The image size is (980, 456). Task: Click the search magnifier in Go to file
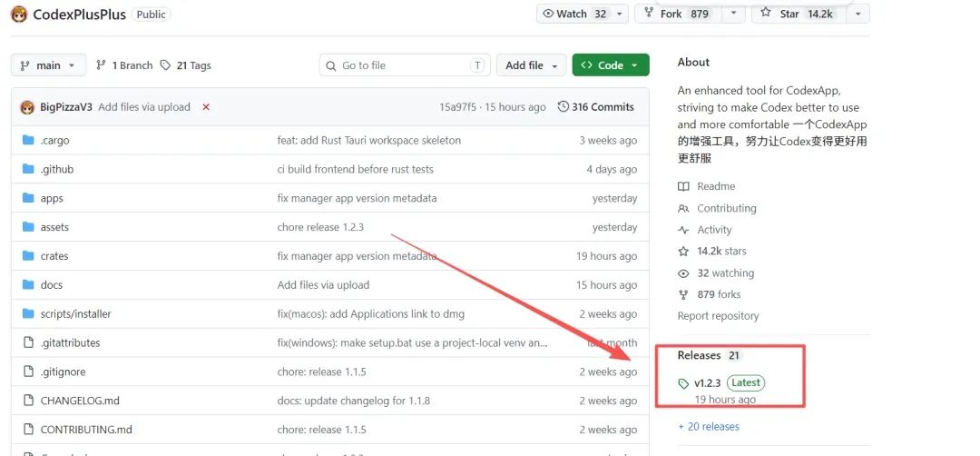tap(331, 65)
